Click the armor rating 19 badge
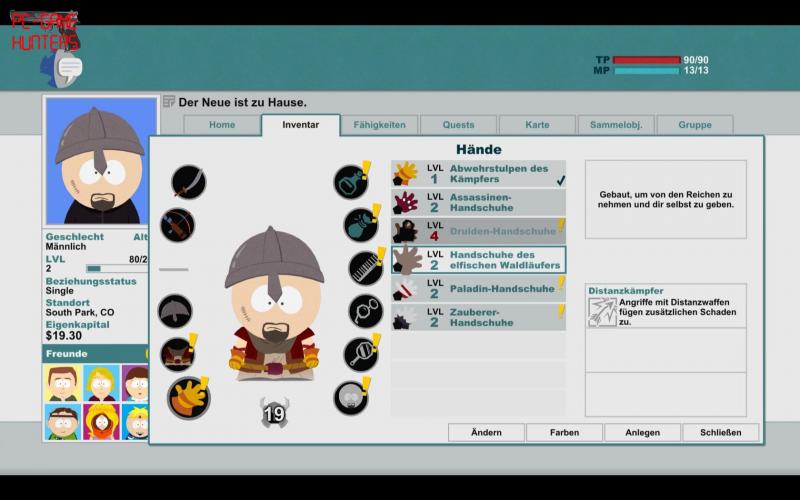This screenshot has height=500, width=800. 274,413
